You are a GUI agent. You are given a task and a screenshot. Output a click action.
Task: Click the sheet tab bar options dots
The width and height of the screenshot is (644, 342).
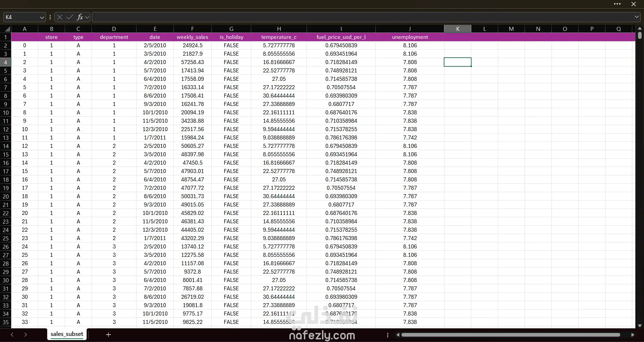click(x=388, y=335)
